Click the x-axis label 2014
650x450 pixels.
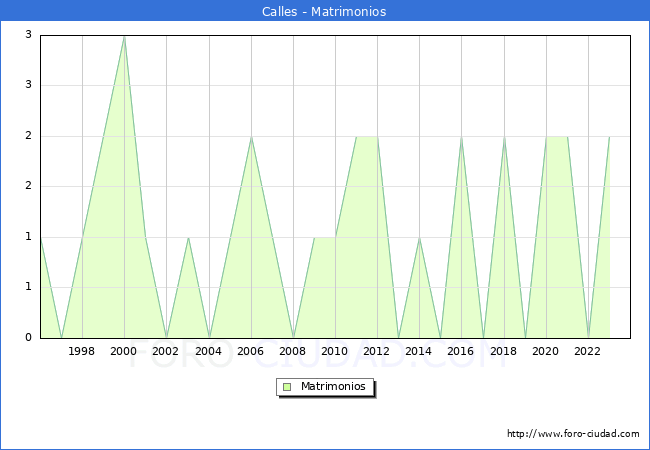(419, 351)
